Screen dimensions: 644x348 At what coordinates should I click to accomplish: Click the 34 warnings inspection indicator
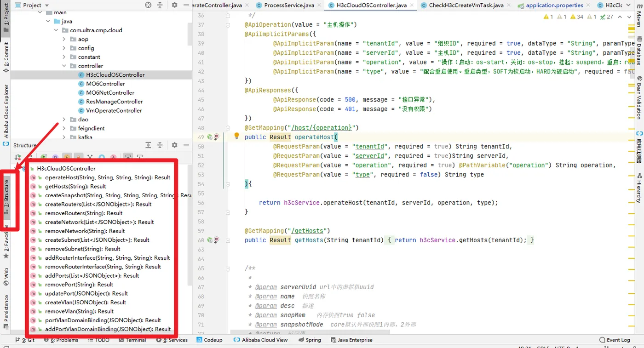coord(576,17)
